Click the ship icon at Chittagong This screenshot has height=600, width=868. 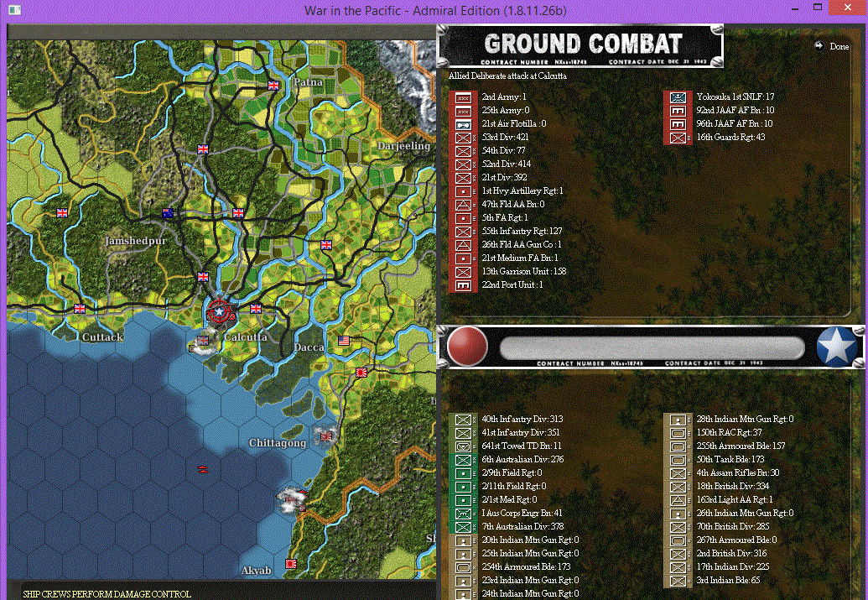click(325, 435)
